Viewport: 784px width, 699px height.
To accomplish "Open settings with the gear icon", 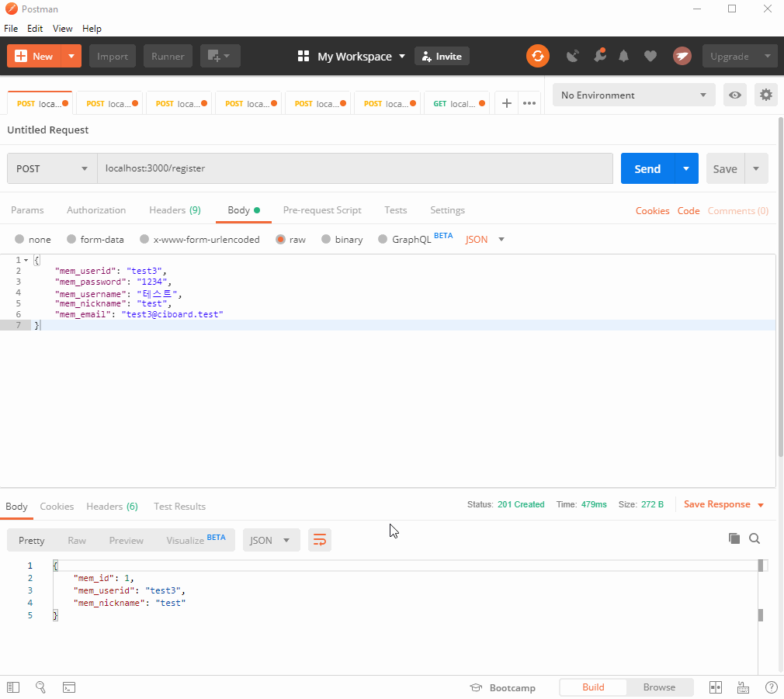I will coord(765,95).
